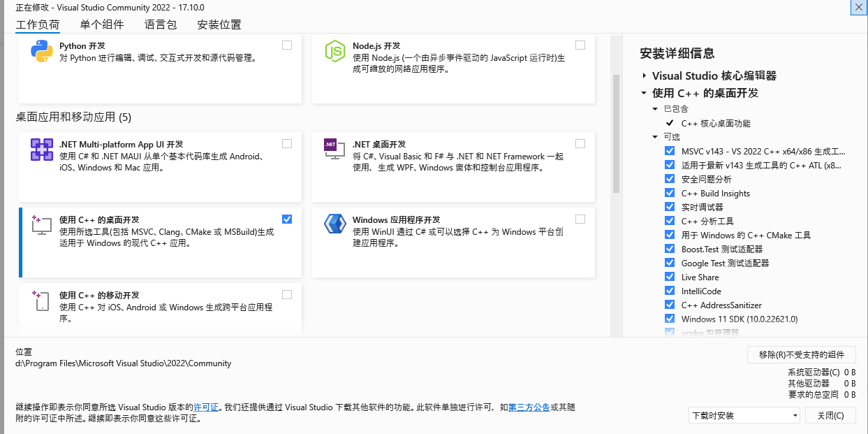The image size is (868, 434).
Task: Uncheck the Live Share option
Action: (670, 277)
